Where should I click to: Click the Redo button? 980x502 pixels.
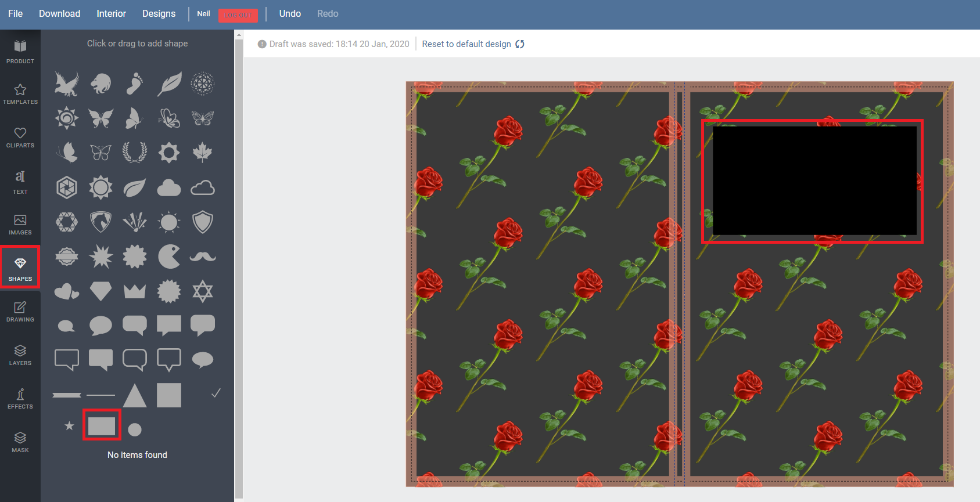328,13
